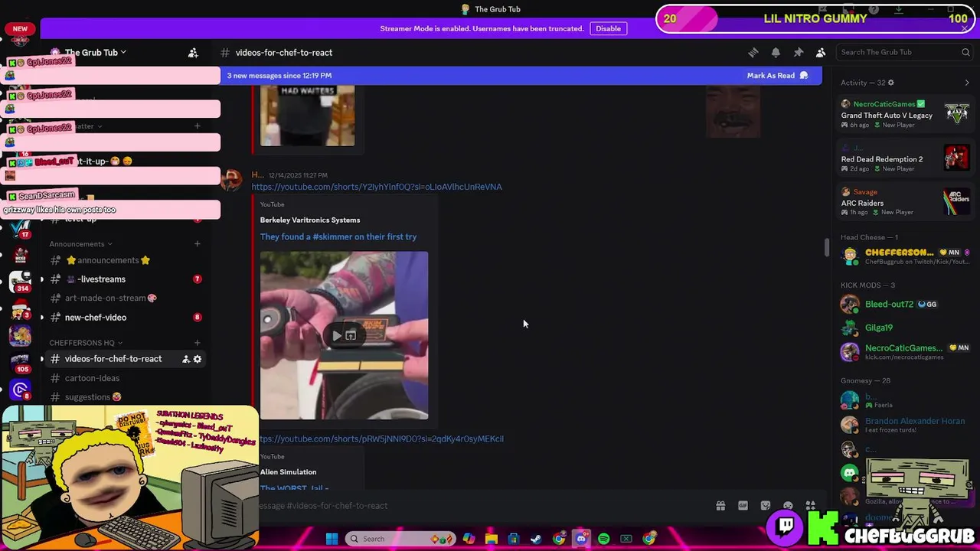Viewport: 980px width, 551px height.
Task: Toggle the member list icon
Action: 821,52
